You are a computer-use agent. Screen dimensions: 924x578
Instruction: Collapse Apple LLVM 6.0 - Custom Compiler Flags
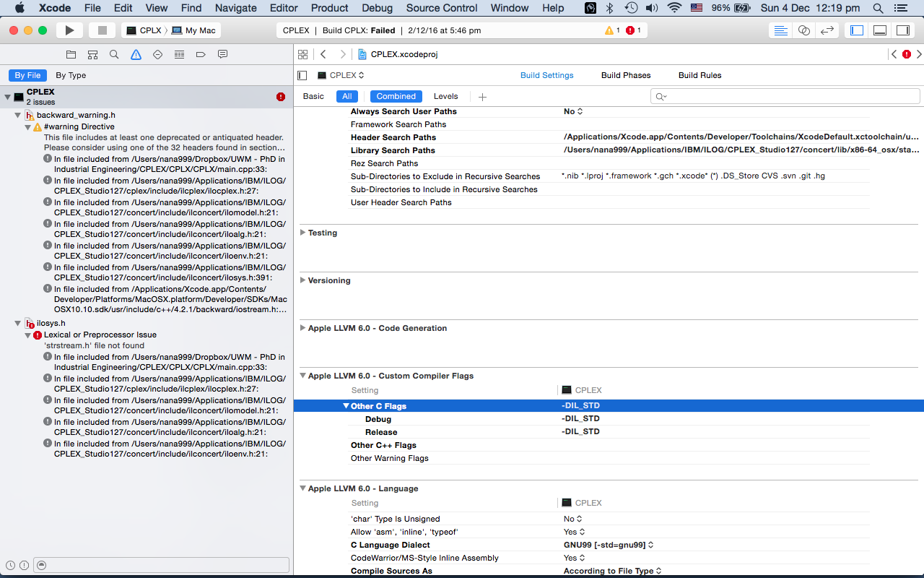(x=302, y=376)
